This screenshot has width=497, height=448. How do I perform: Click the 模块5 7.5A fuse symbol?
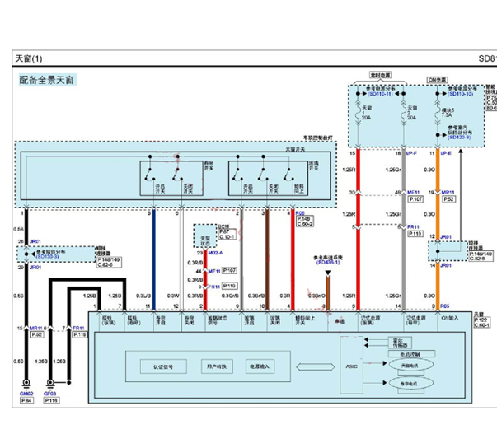[x=438, y=113]
